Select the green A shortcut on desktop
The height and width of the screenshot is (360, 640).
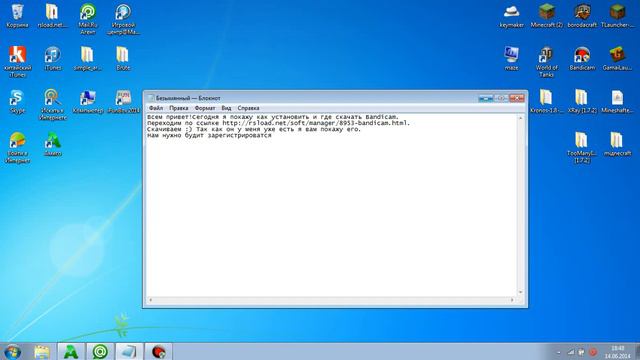53,144
